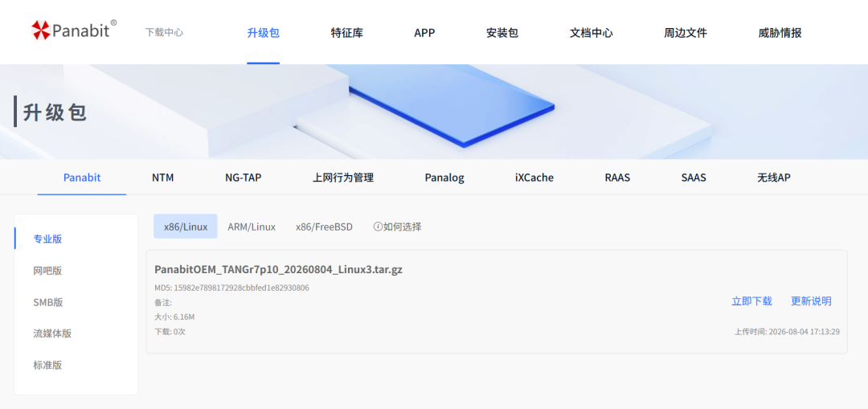This screenshot has height=409, width=868.
Task: Click the 大小: 6.16M text
Action: 174,317
